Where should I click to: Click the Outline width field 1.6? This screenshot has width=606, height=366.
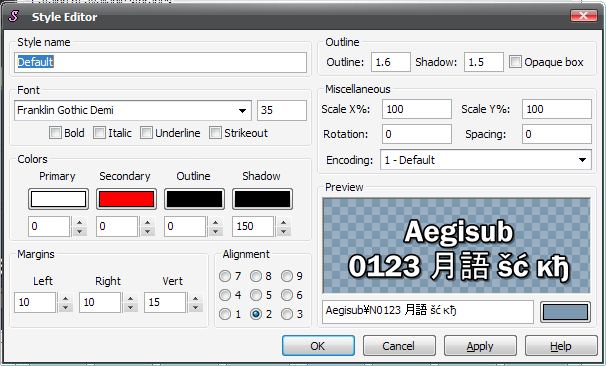[391, 62]
